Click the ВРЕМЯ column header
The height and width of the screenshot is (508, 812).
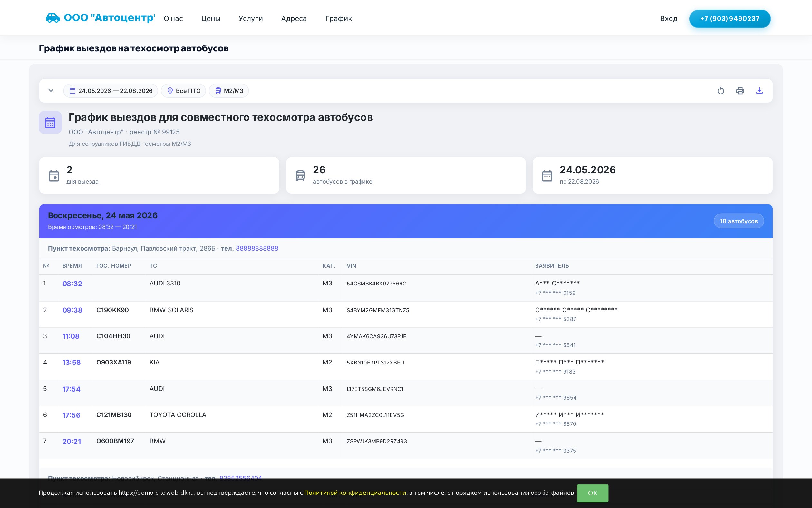(x=72, y=266)
